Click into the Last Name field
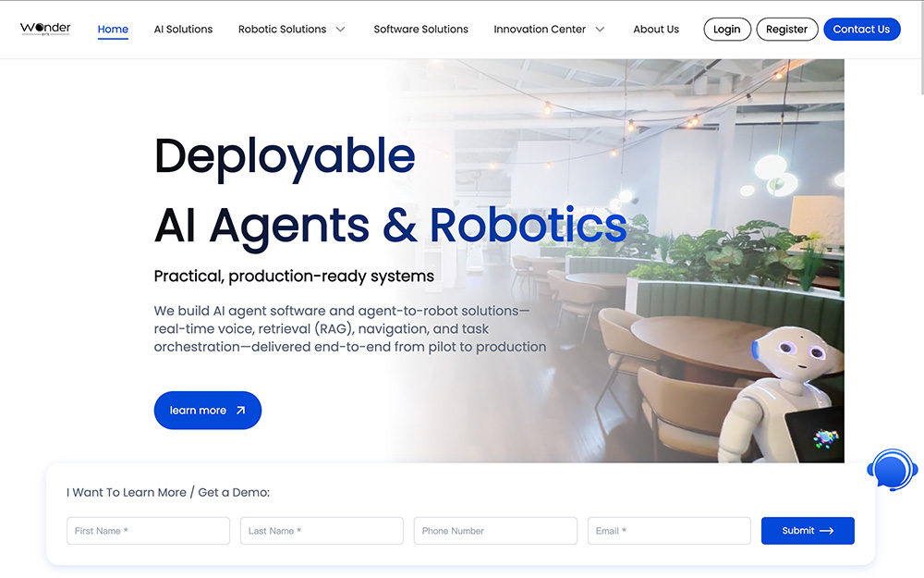Image resolution: width=924 pixels, height=578 pixels. (x=322, y=531)
